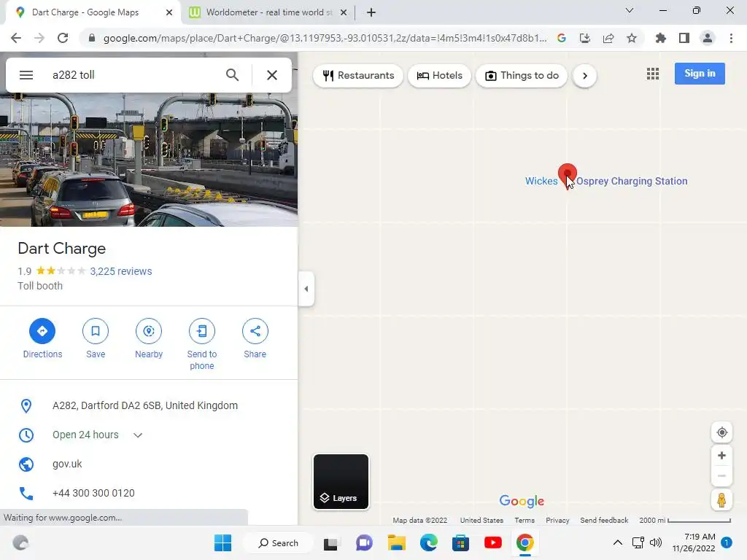Open the Terms link
Image resolution: width=747 pixels, height=560 pixels.
click(x=525, y=521)
